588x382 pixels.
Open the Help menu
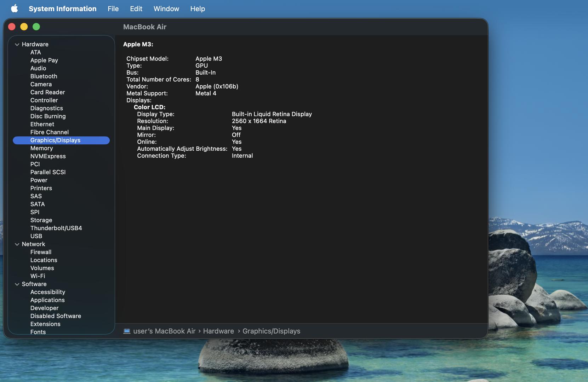click(197, 8)
